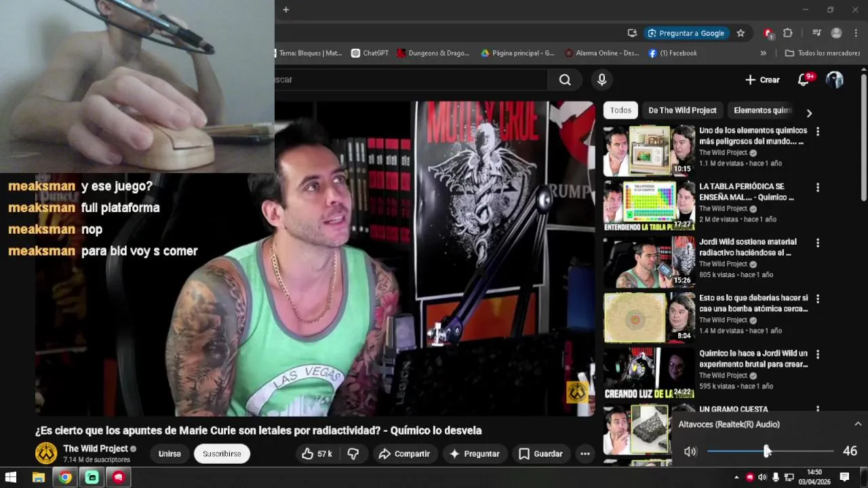This screenshot has width=868, height=488.
Task: Expand audio device list chevron
Action: [858, 424]
